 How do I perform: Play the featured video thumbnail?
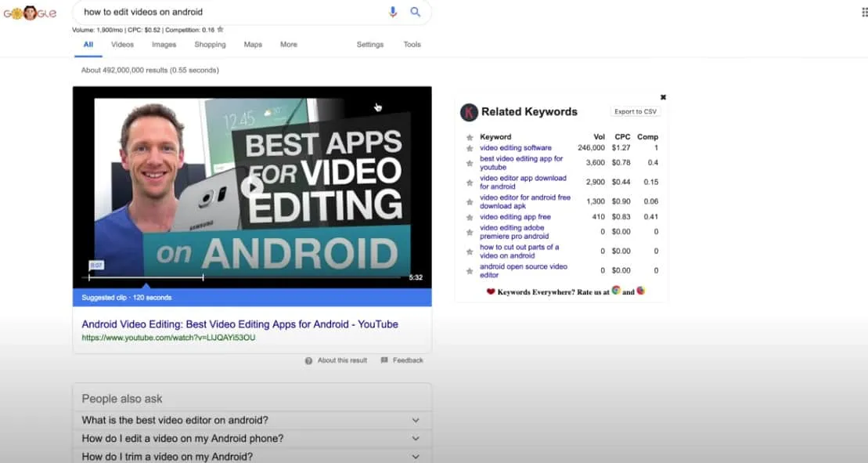(x=251, y=186)
